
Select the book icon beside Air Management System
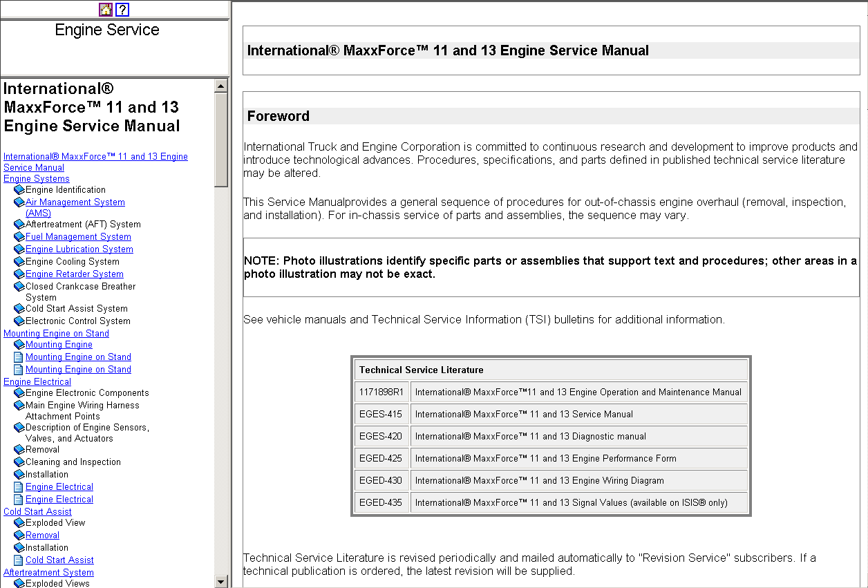tap(19, 202)
